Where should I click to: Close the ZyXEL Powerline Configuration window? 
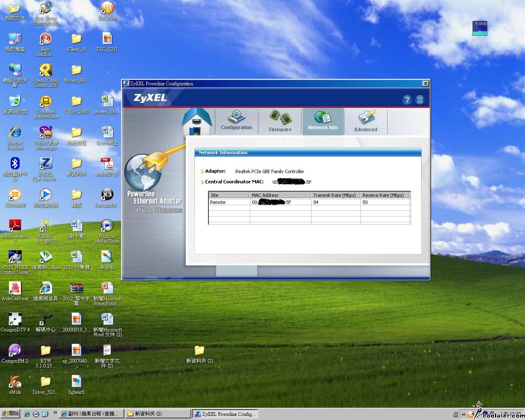pyautogui.click(x=425, y=83)
